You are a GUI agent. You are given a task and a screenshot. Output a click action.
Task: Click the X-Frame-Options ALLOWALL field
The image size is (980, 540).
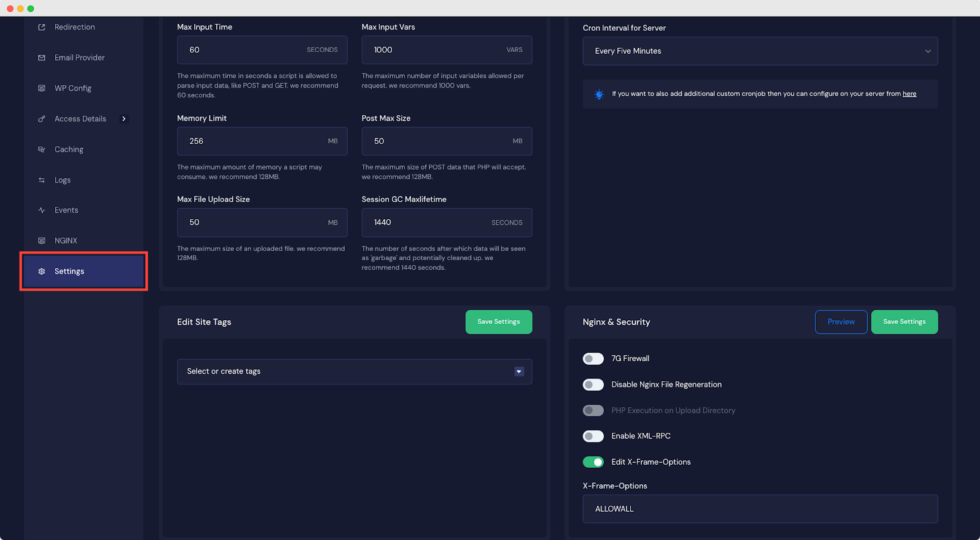click(760, 509)
